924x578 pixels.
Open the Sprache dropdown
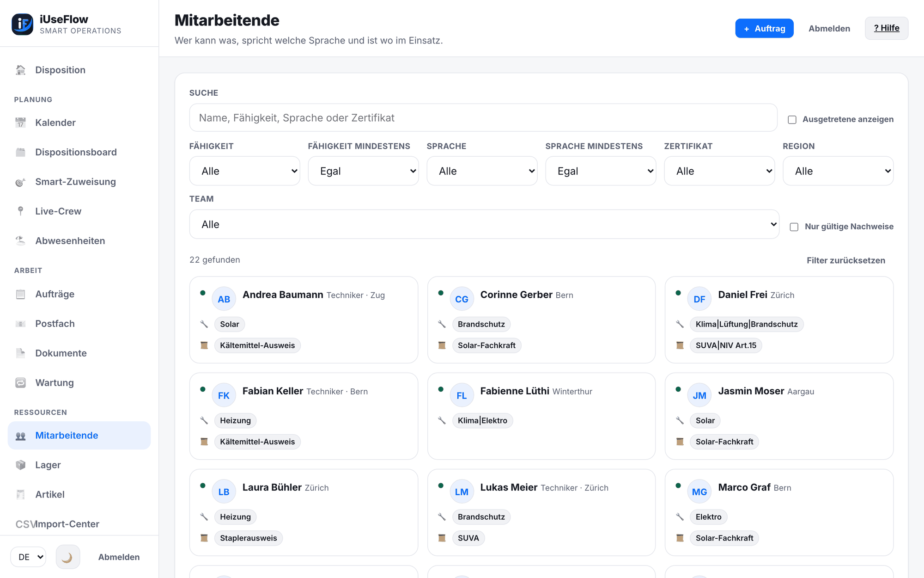[482, 171]
